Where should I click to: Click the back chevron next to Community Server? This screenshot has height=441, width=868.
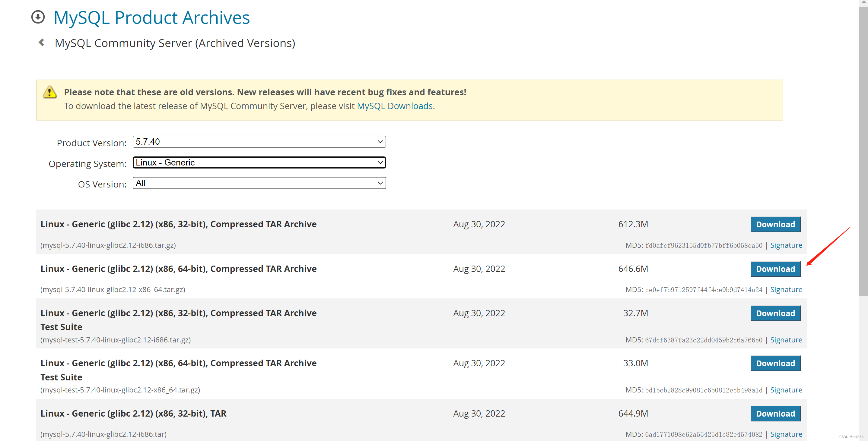coord(41,43)
